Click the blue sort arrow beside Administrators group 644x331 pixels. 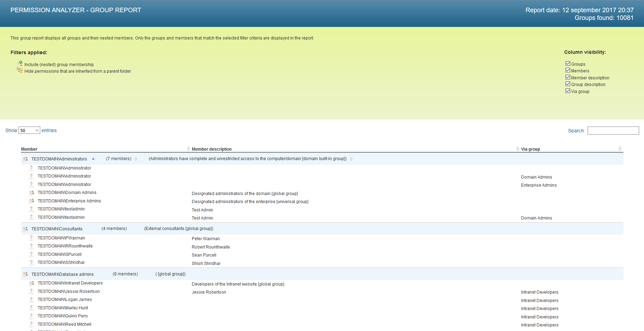pos(93,159)
